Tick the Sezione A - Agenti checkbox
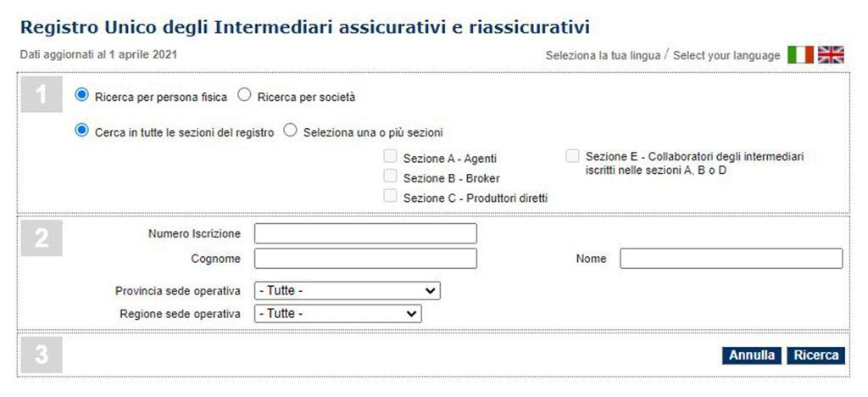Viewport: 868px width, 397px height. point(390,157)
